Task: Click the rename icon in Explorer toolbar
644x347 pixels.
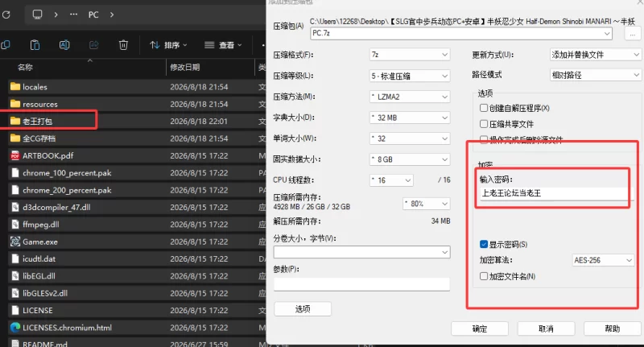Action: [x=64, y=45]
